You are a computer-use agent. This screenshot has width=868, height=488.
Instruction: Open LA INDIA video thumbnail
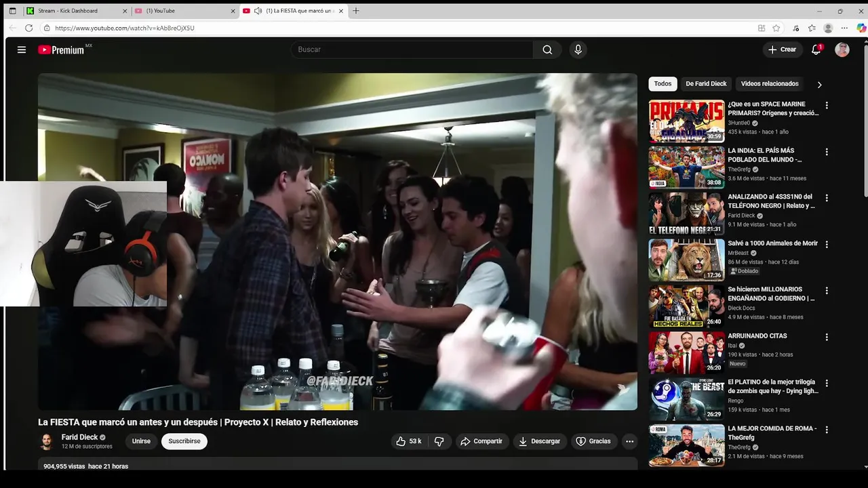point(686,167)
